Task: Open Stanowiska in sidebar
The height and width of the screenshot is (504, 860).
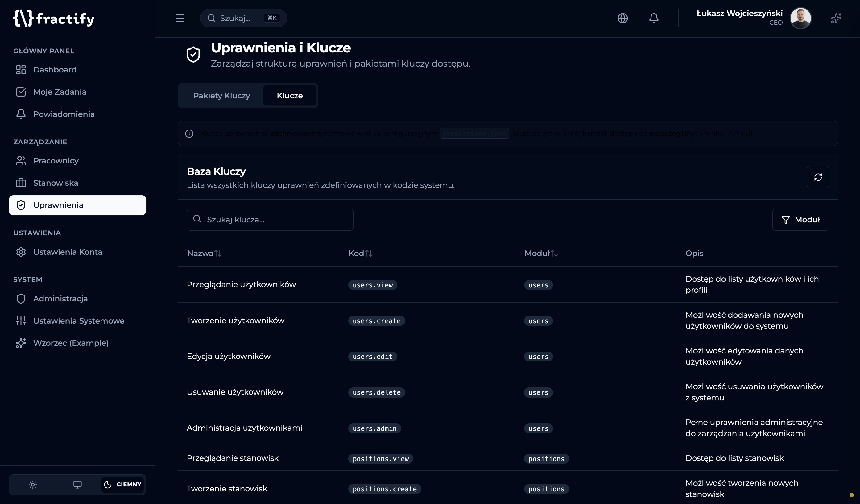Action: 77,183
